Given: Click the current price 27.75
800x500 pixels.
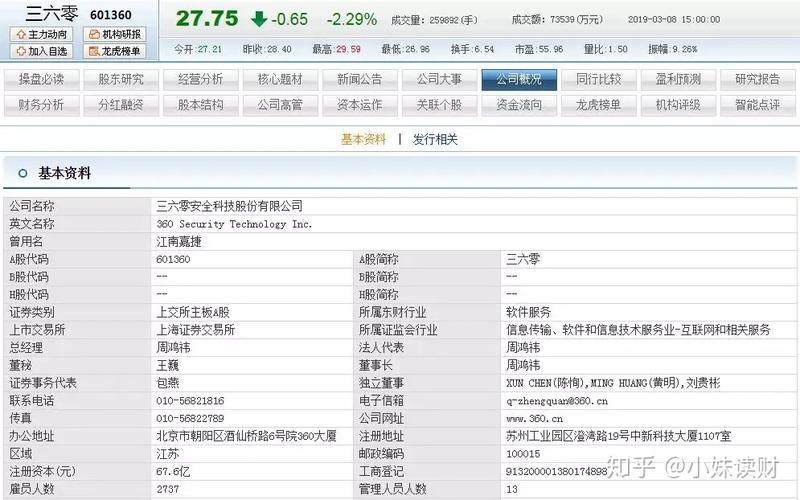Looking at the screenshot, I should point(207,19).
